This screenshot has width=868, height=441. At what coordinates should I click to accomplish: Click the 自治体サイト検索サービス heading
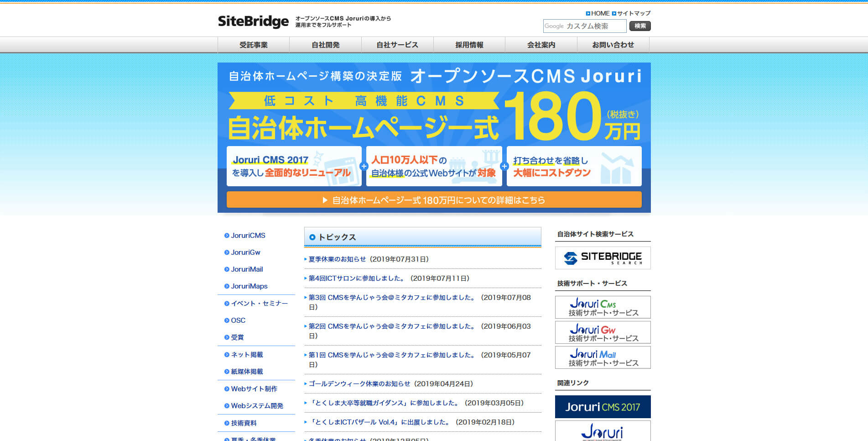pos(595,234)
